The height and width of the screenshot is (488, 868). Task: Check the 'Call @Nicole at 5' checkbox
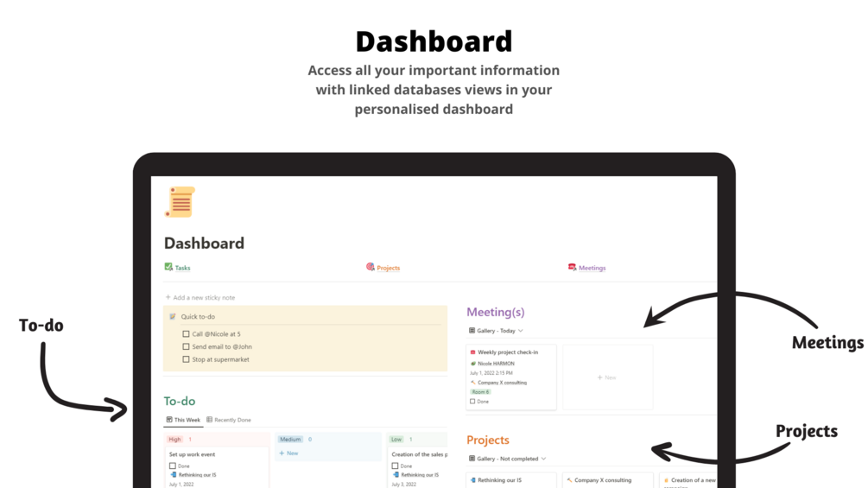[186, 333]
